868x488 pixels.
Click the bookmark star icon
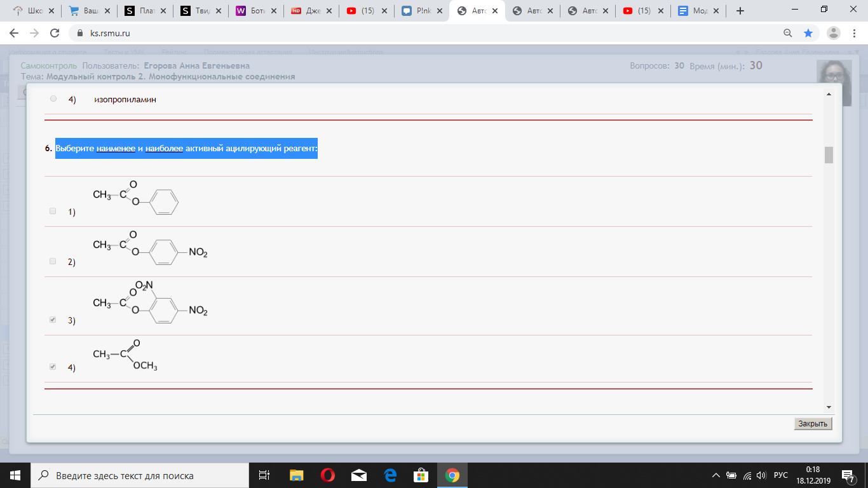point(808,33)
